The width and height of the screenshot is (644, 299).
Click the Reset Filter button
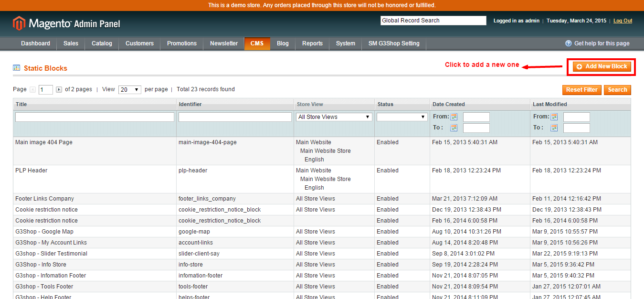pos(582,90)
